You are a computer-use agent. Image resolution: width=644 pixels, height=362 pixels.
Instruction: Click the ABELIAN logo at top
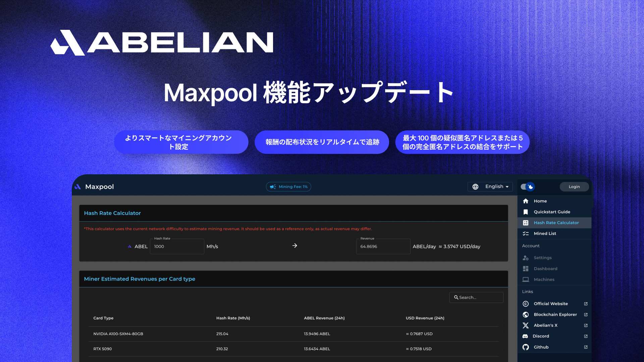162,43
